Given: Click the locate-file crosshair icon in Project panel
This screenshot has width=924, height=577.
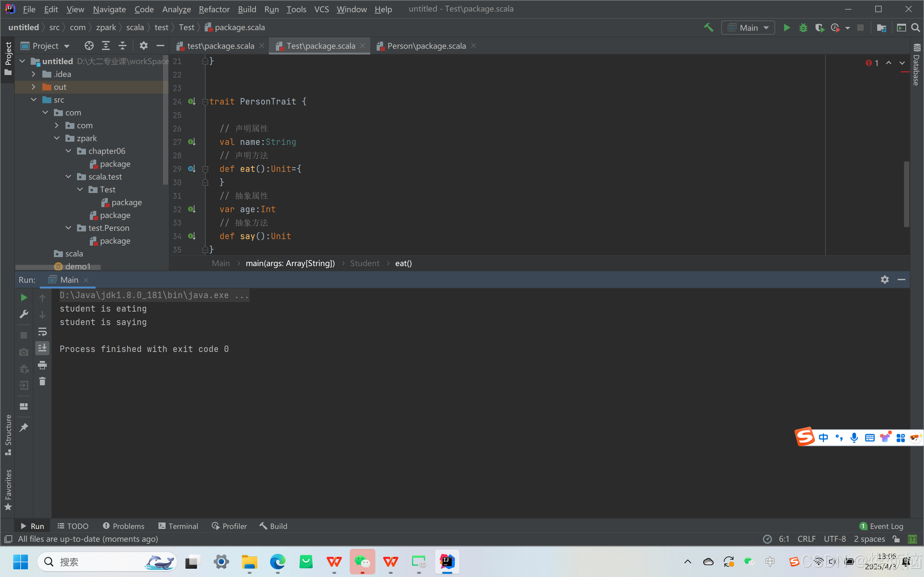Looking at the screenshot, I should tap(89, 46).
